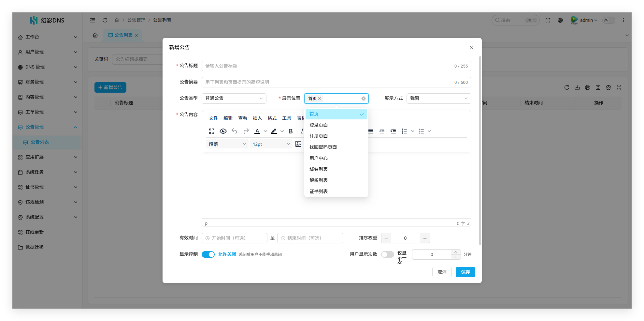Click the 新增公告 button behind dialog

110,87
